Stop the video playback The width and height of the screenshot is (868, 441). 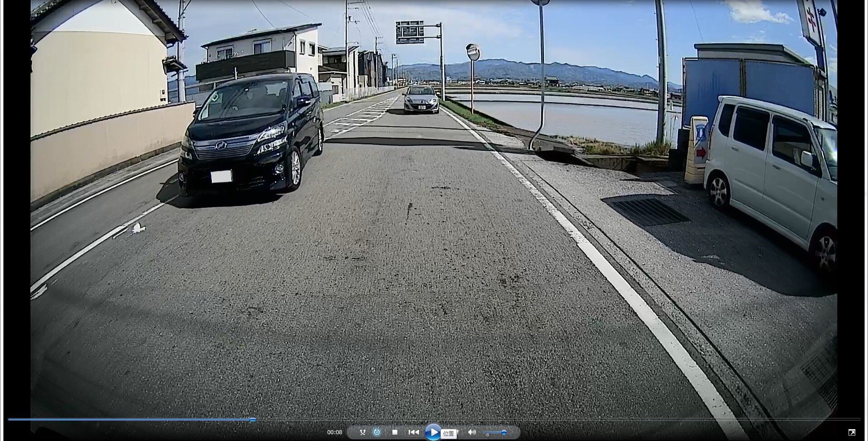(395, 432)
